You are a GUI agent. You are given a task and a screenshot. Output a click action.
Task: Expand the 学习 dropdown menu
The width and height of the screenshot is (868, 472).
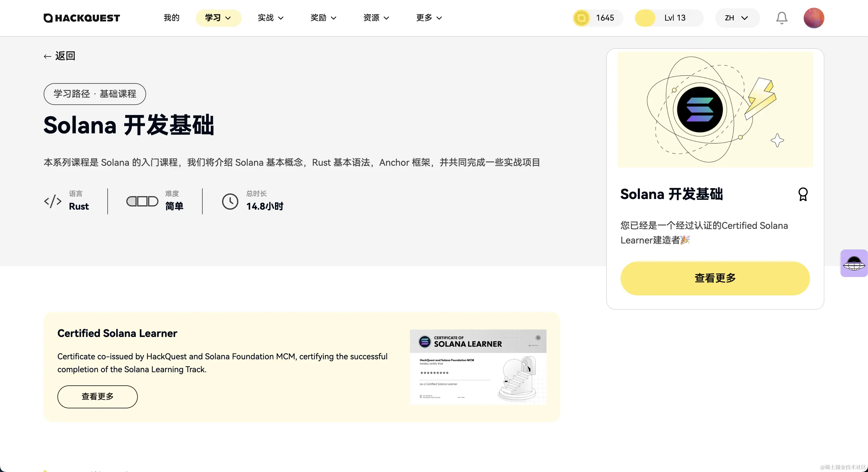pyautogui.click(x=218, y=18)
